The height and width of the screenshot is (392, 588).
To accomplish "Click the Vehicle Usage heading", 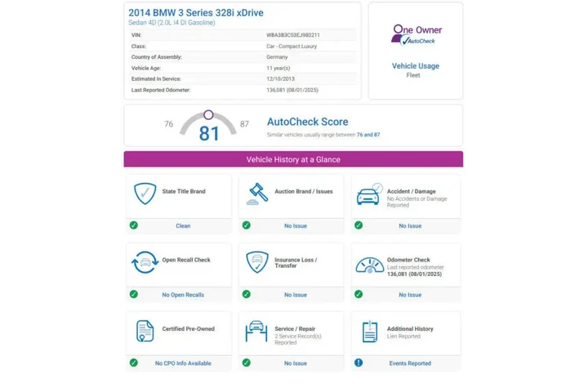I will pyautogui.click(x=416, y=66).
